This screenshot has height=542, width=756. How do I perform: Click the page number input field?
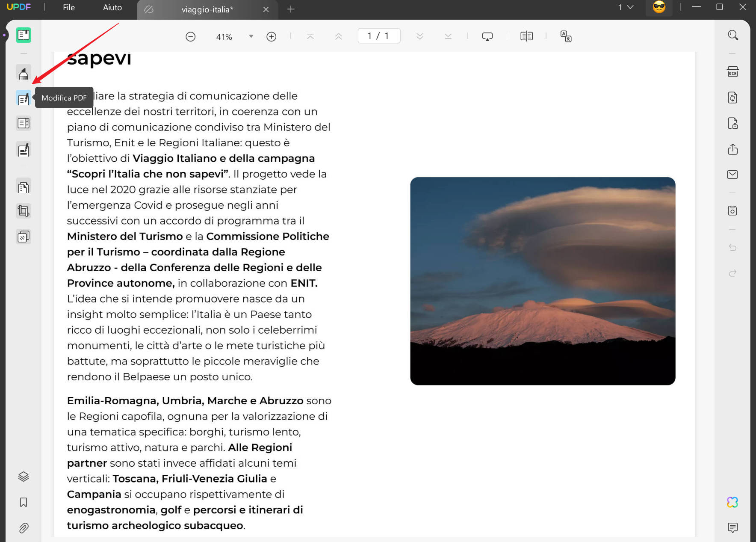pos(379,36)
